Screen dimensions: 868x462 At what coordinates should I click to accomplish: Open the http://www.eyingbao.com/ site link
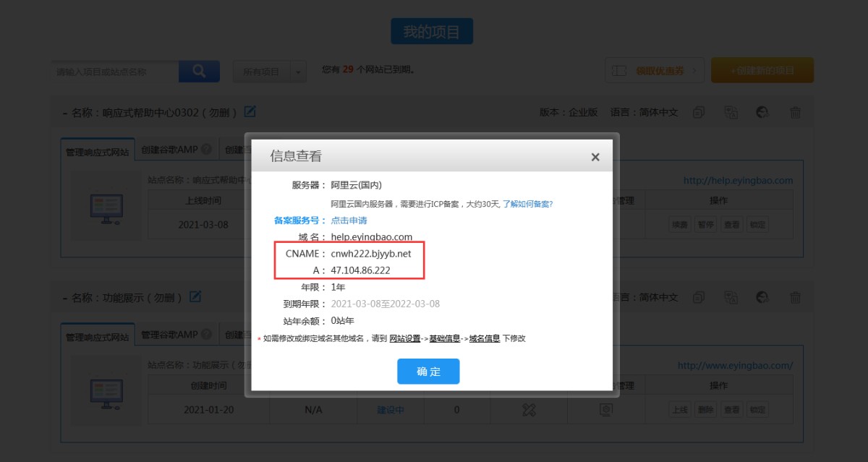735,366
